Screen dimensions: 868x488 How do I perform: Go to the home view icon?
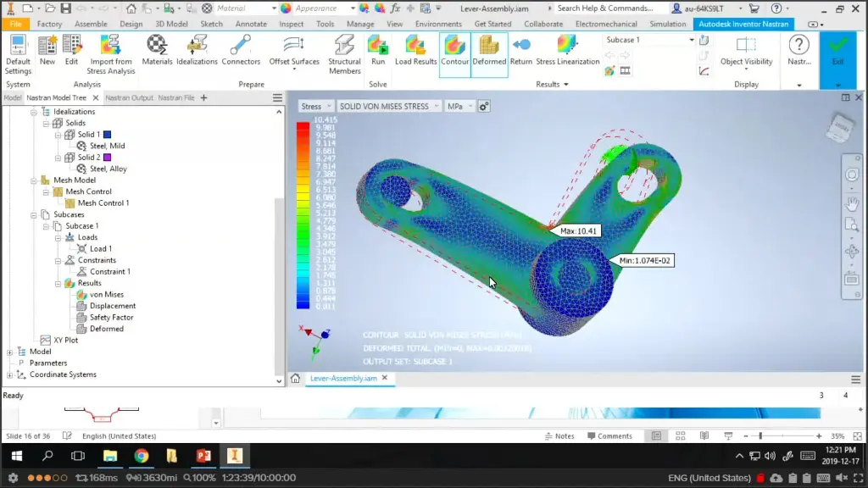296,378
